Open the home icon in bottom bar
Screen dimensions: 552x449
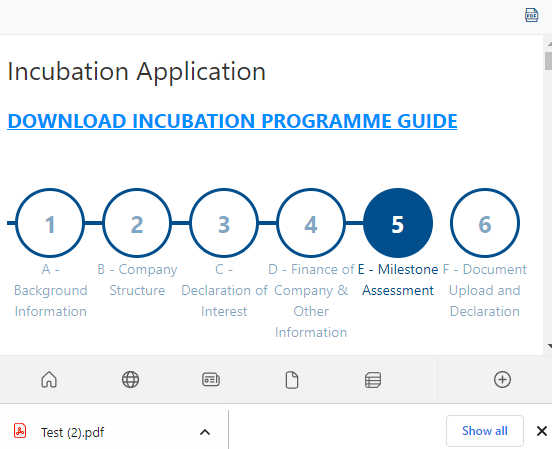click(x=49, y=380)
